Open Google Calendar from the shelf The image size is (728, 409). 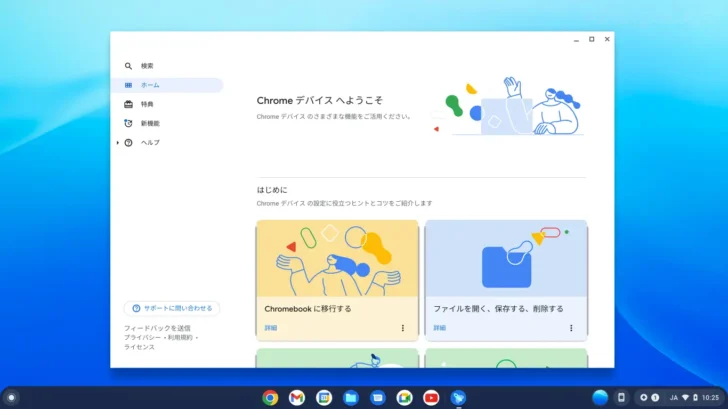(x=324, y=398)
